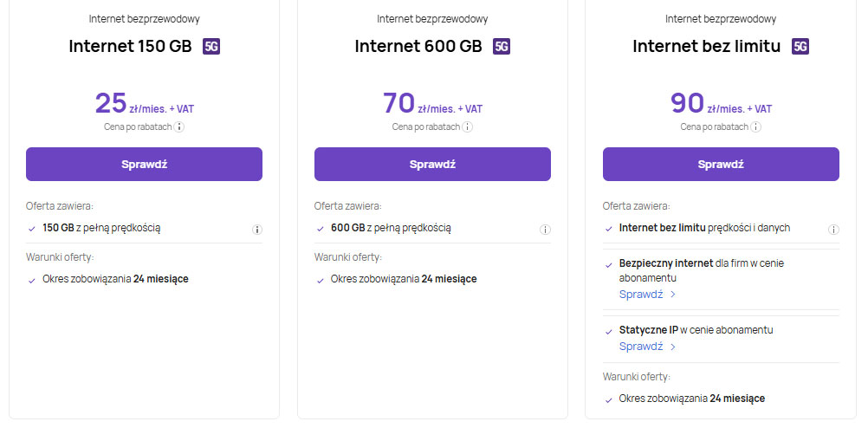868x428 pixels.
Task: Follow Sprawdź link under Statyczne IP
Action: coord(647,347)
